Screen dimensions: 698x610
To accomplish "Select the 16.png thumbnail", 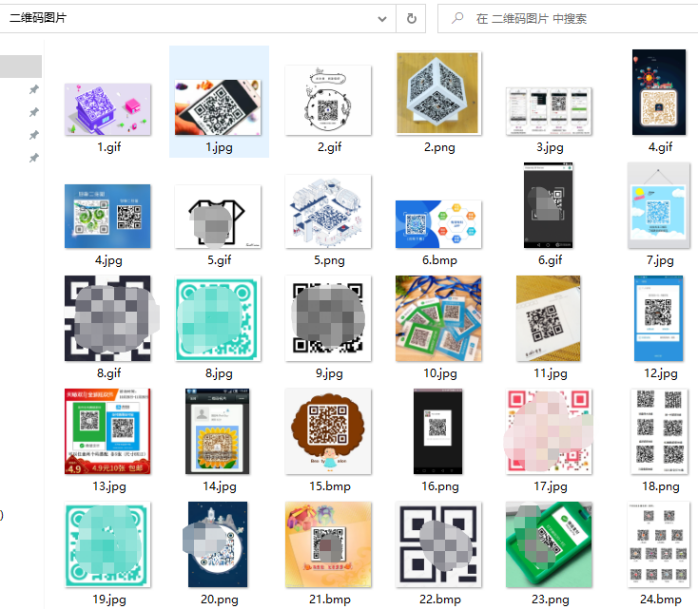I will 438,431.
